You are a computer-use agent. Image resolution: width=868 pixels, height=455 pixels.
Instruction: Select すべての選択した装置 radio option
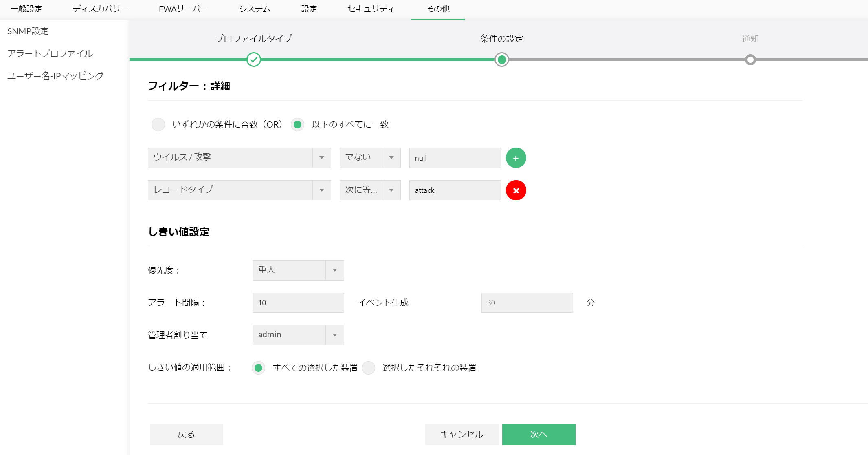(258, 368)
